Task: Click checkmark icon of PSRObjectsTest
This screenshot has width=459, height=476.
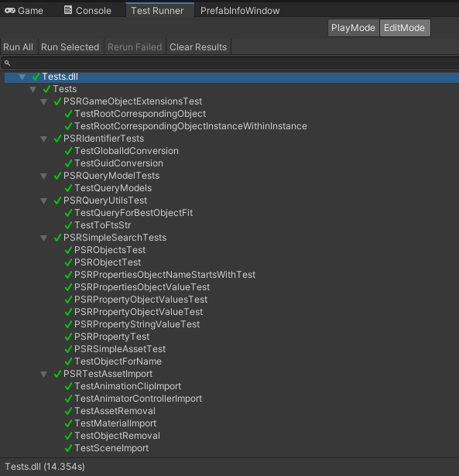Action: pyautogui.click(x=68, y=250)
